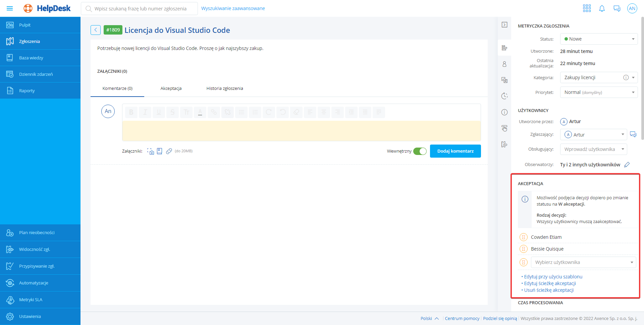This screenshot has width=644, height=325.
Task: Open Baza wiedzy in the sidebar
Action: 31,58
